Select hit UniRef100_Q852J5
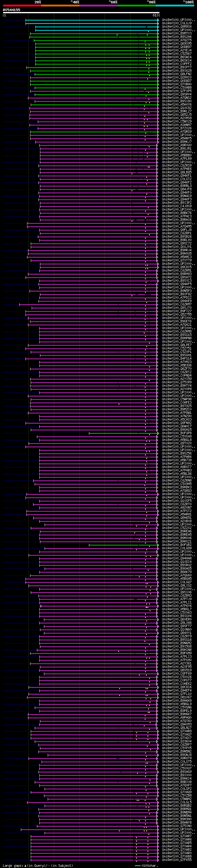 pyautogui.click(x=177, y=115)
